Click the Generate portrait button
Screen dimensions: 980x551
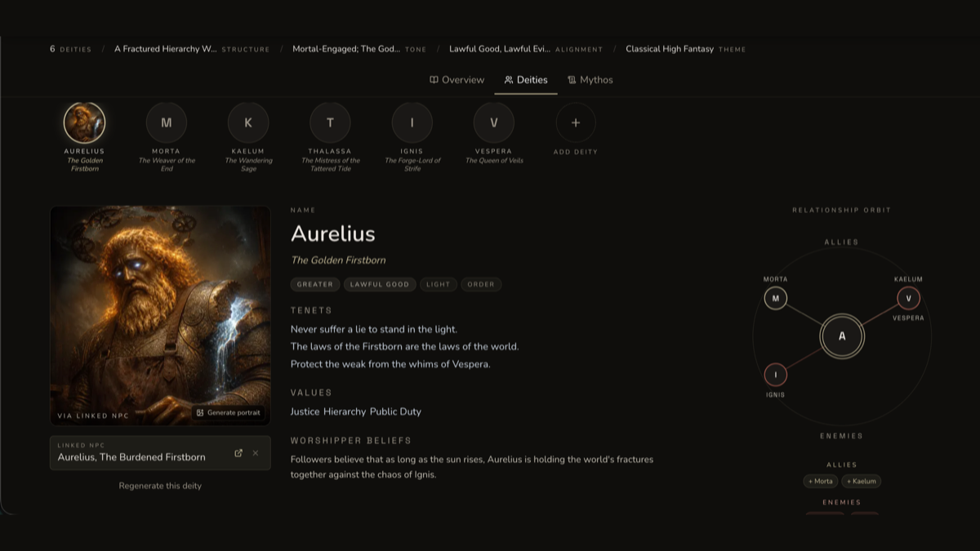click(229, 413)
